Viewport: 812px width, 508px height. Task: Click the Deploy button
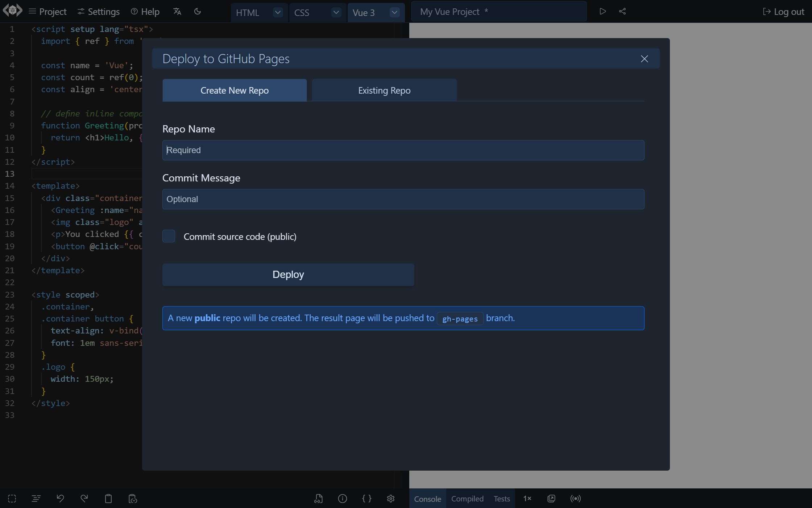point(288,274)
